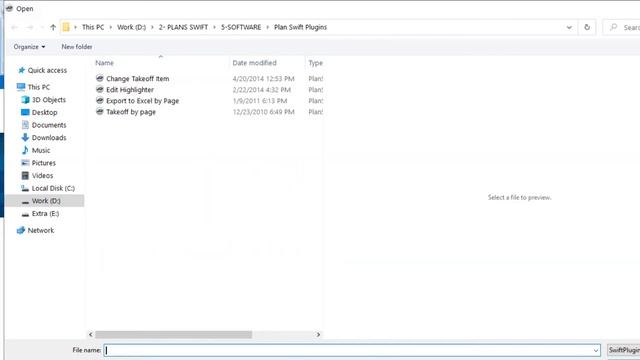Select 2- PLANS SWIFT breadcrumb segment
Image resolution: width=640 pixels, height=360 pixels.
(183, 27)
